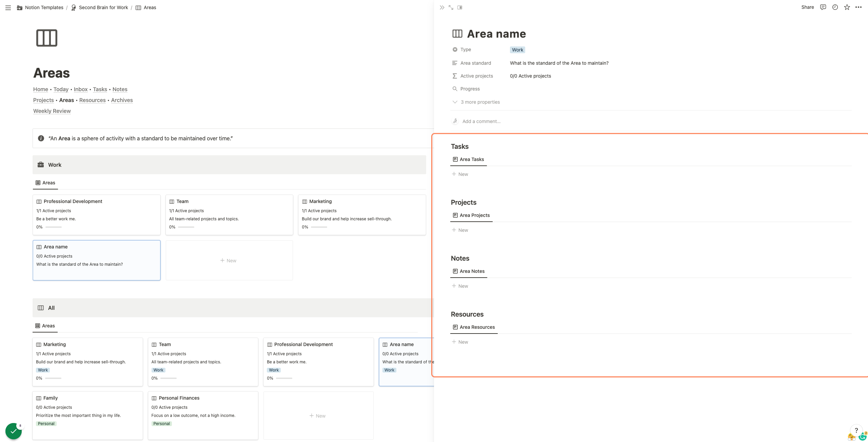Open the Family area card
The image size is (868, 442).
[87, 416]
